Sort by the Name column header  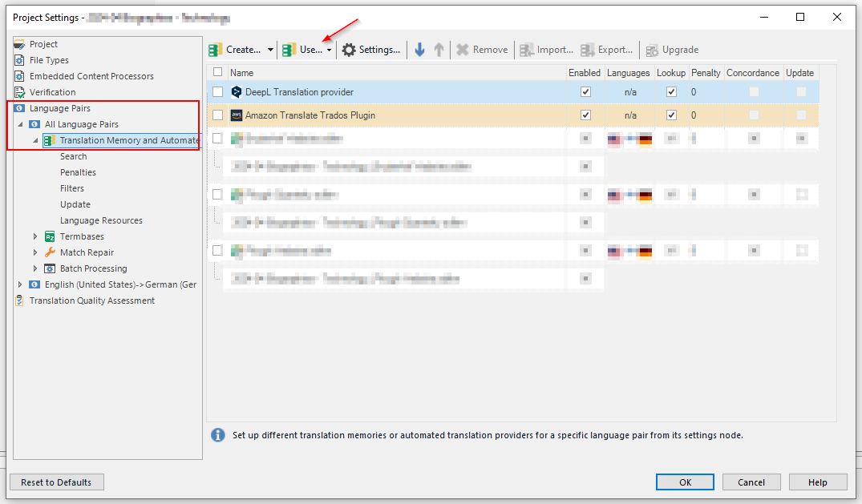pyautogui.click(x=396, y=73)
